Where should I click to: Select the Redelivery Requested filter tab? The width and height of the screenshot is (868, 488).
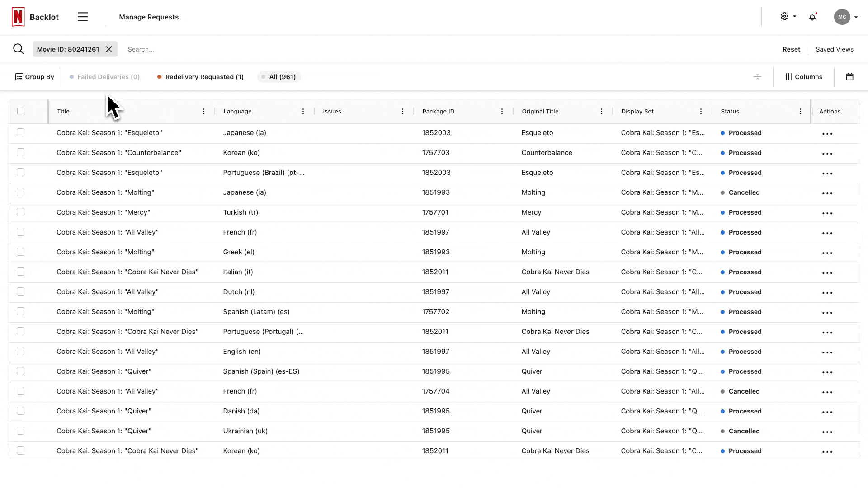pyautogui.click(x=204, y=77)
